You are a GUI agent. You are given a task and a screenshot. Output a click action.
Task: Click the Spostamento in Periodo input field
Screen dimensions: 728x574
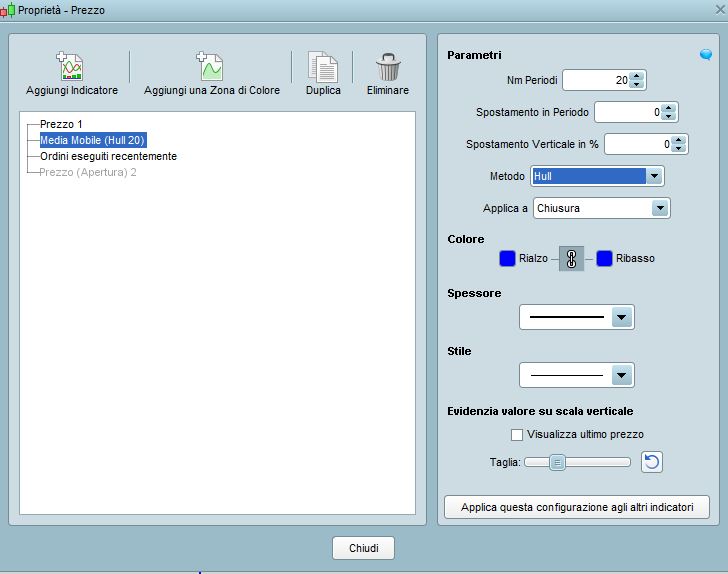pyautogui.click(x=628, y=112)
